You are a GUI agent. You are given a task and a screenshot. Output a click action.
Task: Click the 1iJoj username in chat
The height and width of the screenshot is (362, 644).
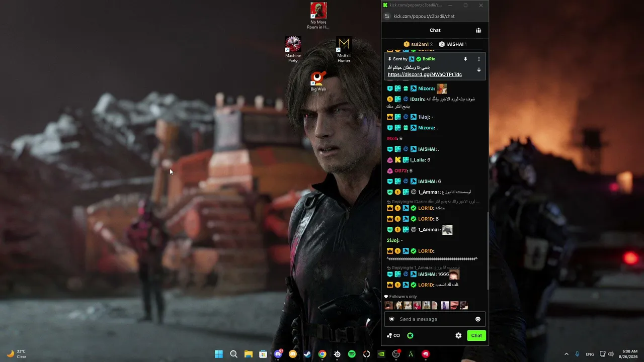point(424,117)
